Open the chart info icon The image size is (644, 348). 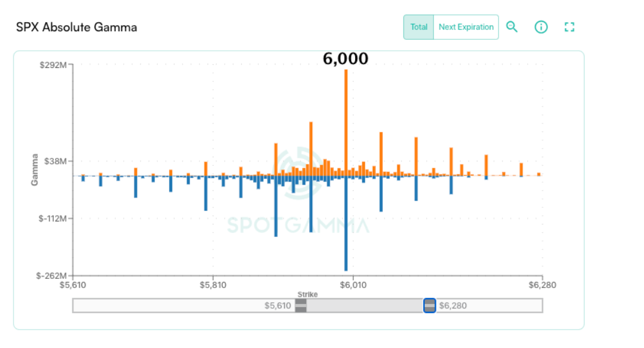[x=541, y=27]
